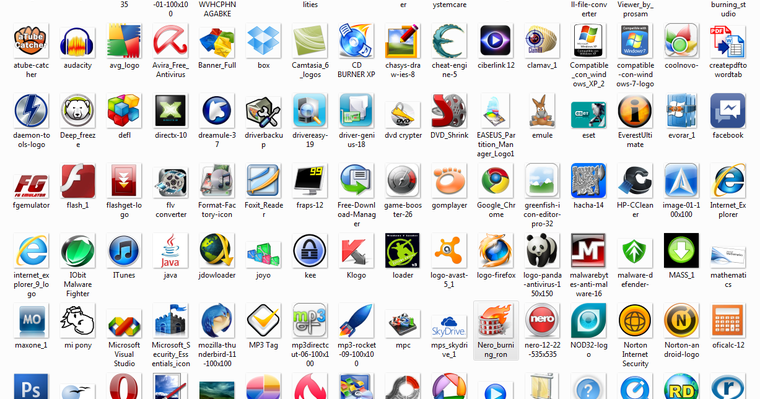
Task: Select the Camtasia_6_logos icon
Action: click(x=310, y=41)
